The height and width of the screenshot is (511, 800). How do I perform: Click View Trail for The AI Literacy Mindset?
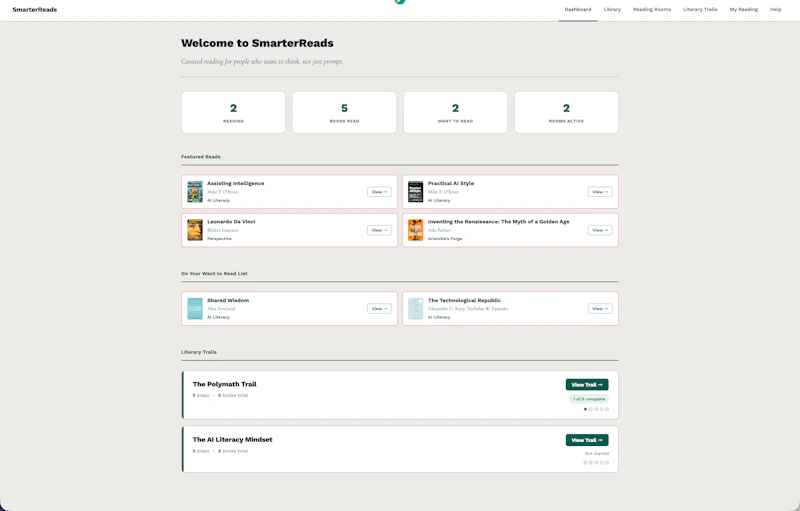[x=587, y=440]
